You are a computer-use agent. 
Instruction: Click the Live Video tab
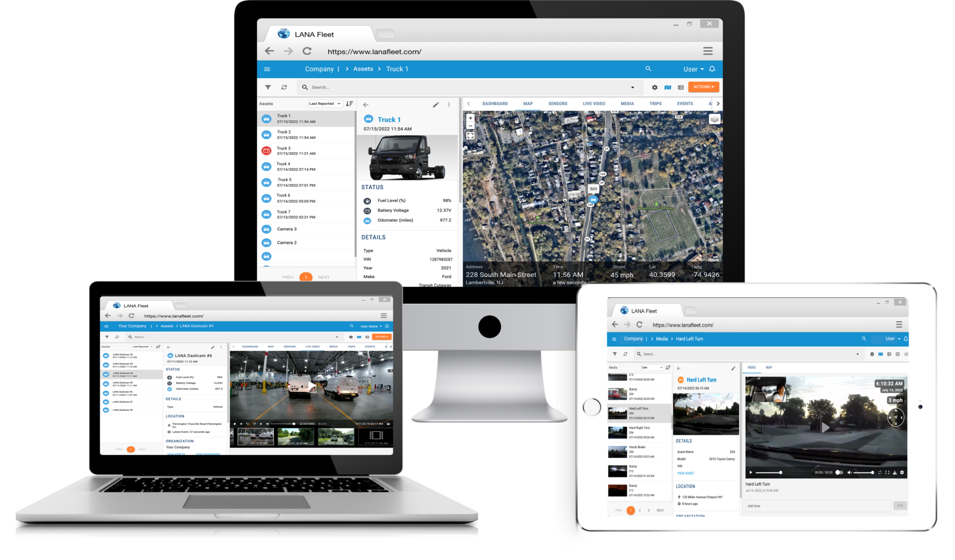pos(594,104)
